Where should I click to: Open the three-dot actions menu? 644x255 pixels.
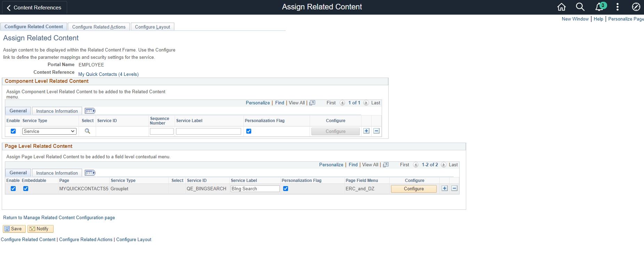point(618,7)
